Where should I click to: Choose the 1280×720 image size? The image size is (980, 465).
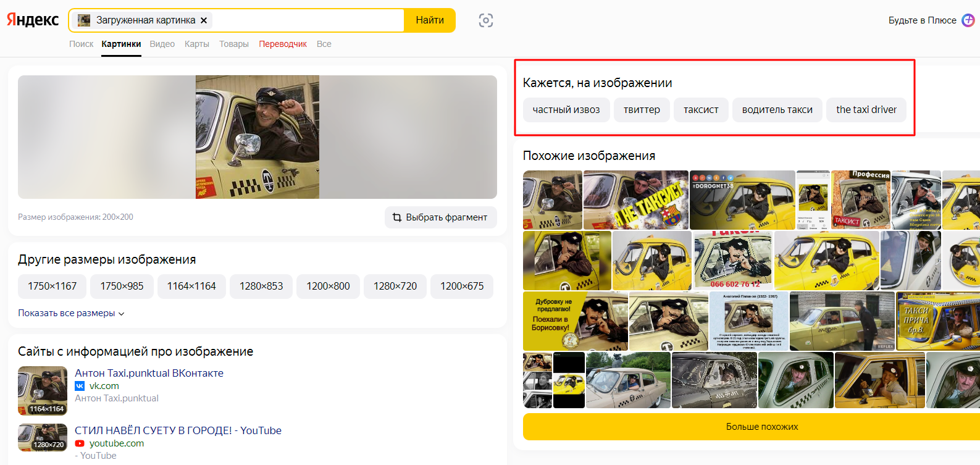[x=395, y=286]
